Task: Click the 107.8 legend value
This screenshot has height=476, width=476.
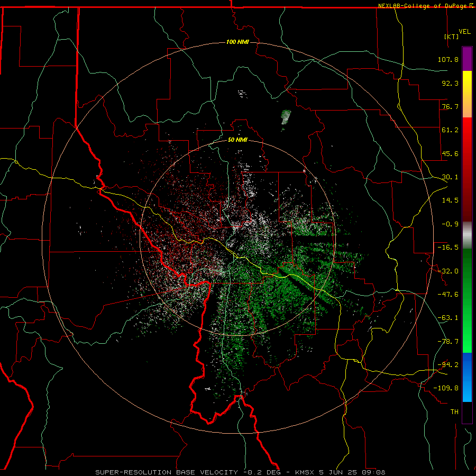Action: coord(448,59)
